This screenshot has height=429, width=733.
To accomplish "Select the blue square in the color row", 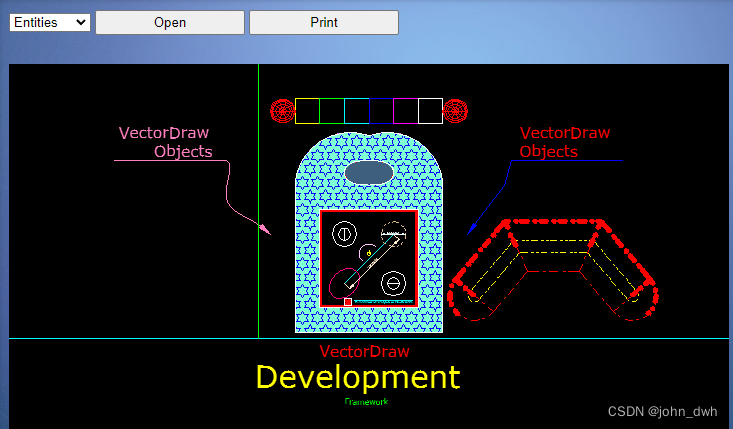I will point(381,111).
